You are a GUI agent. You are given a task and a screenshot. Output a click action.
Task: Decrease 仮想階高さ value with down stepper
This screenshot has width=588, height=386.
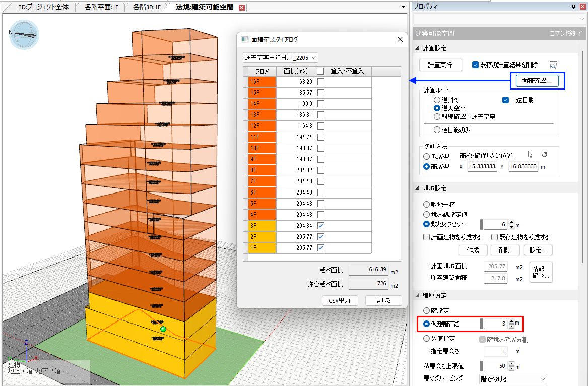coord(511,326)
